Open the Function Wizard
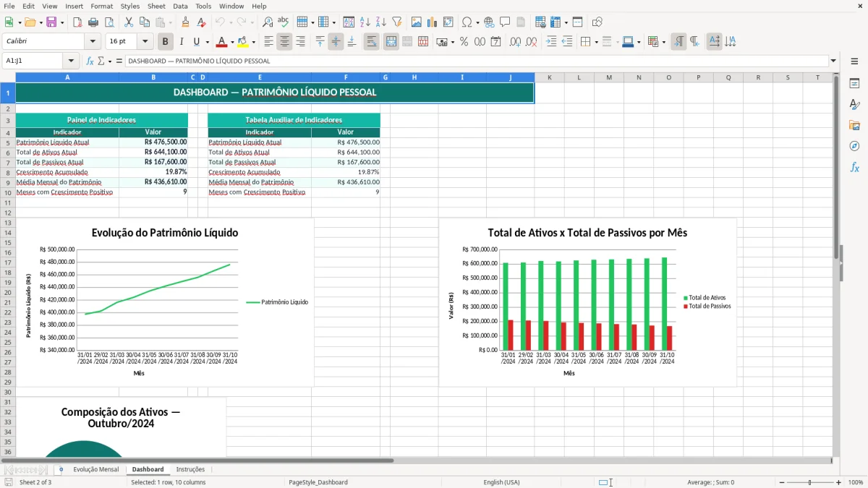The height and width of the screenshot is (488, 868). click(x=90, y=61)
